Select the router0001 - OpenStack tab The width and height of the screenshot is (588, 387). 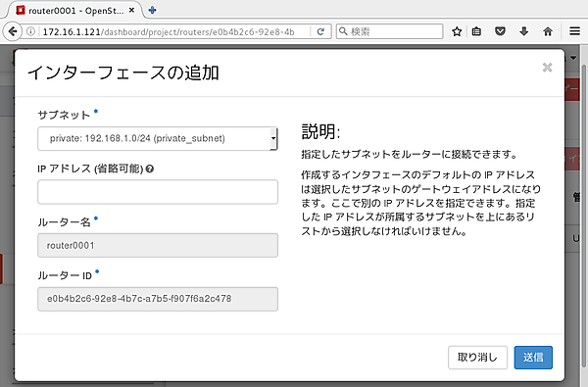pyautogui.click(x=75, y=10)
